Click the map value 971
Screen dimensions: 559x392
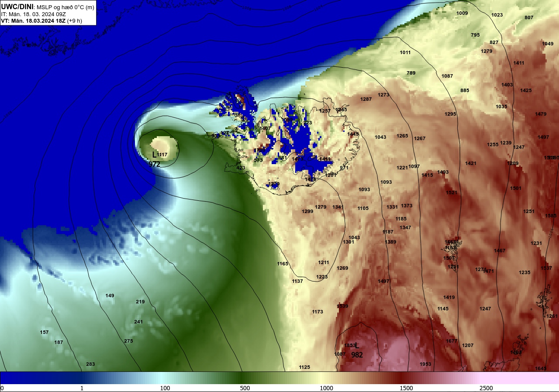344,168
